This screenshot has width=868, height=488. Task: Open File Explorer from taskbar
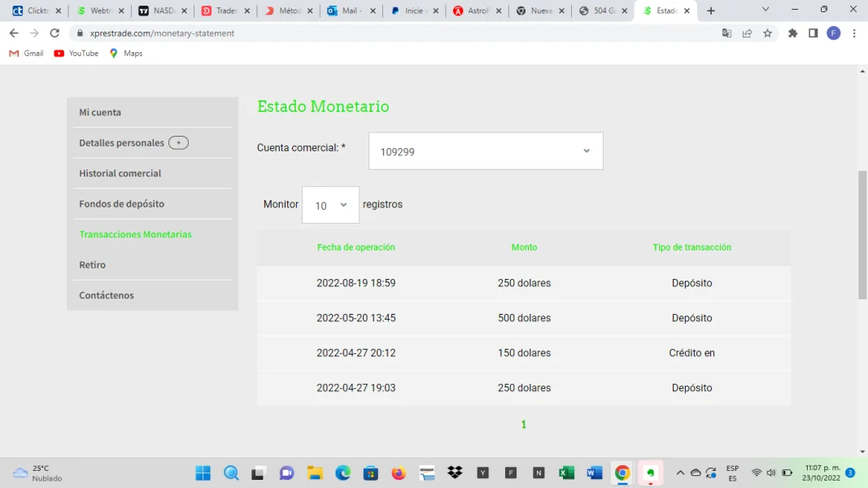point(315,473)
